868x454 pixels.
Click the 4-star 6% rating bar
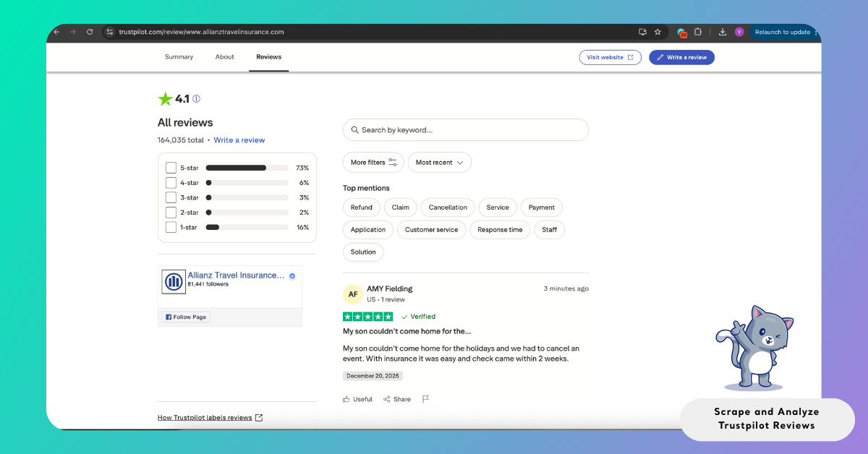point(247,183)
